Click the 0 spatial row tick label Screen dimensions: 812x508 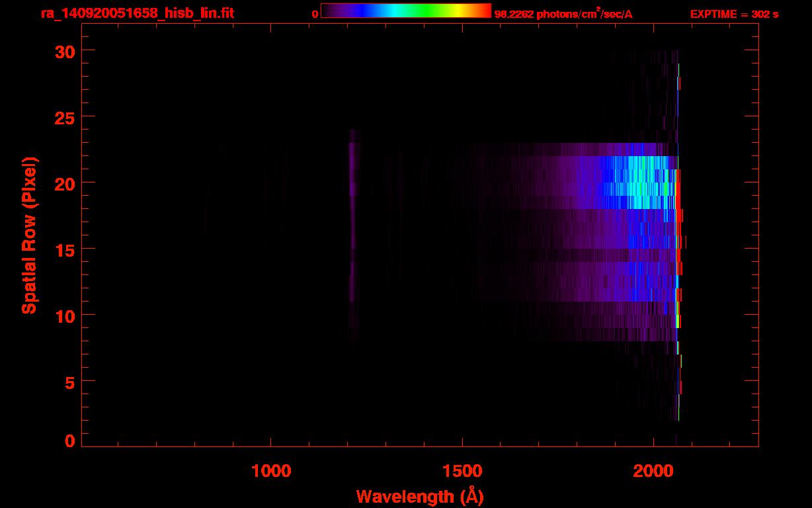tap(70, 441)
